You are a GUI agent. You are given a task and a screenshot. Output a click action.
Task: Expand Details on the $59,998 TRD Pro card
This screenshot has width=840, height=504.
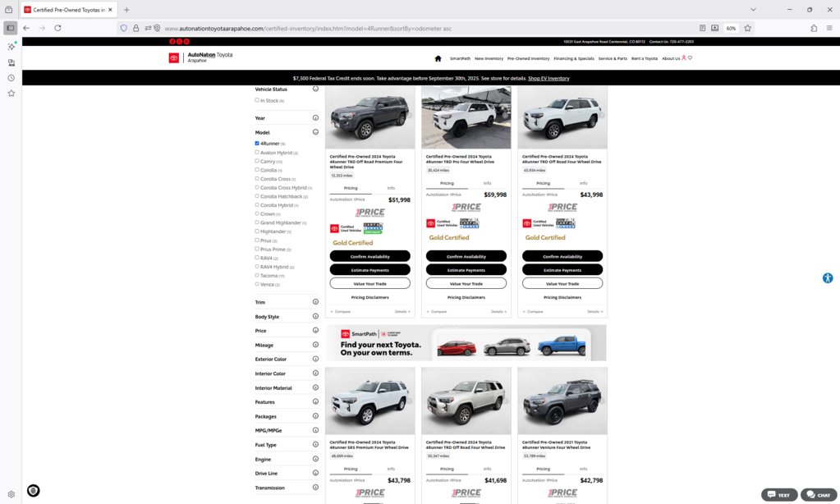(x=498, y=311)
